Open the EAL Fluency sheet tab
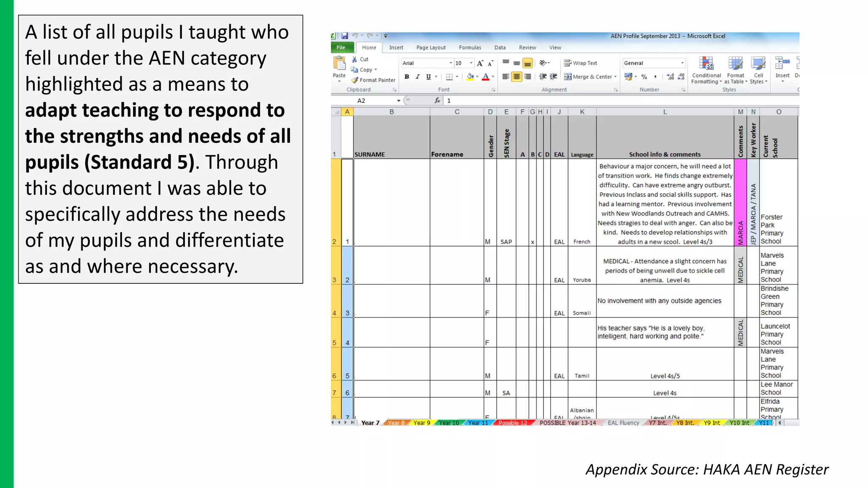868x488 pixels. [x=623, y=423]
